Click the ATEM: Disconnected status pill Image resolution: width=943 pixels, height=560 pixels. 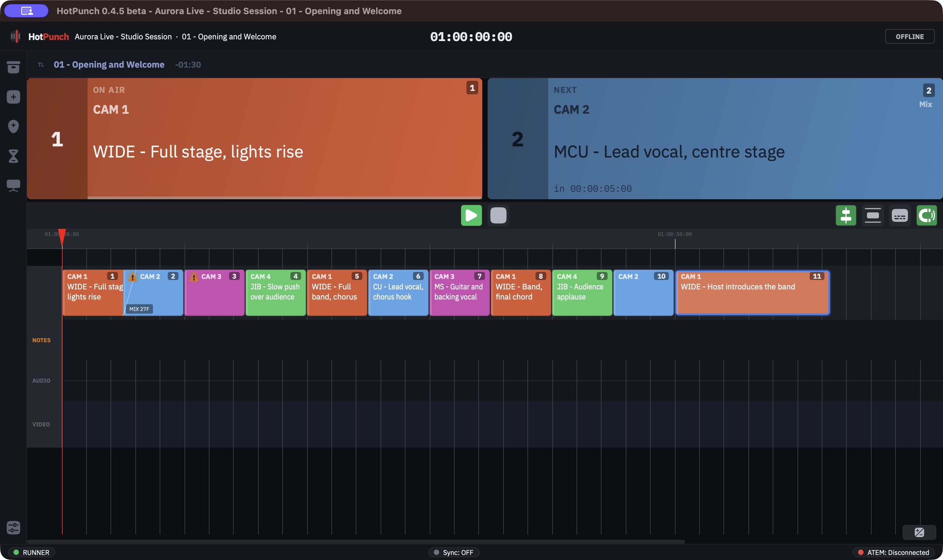click(893, 553)
